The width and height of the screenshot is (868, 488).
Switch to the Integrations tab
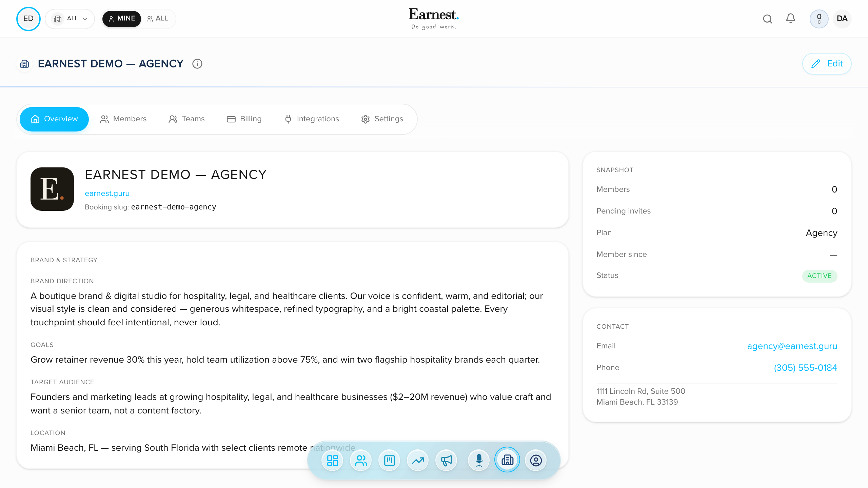(x=312, y=119)
